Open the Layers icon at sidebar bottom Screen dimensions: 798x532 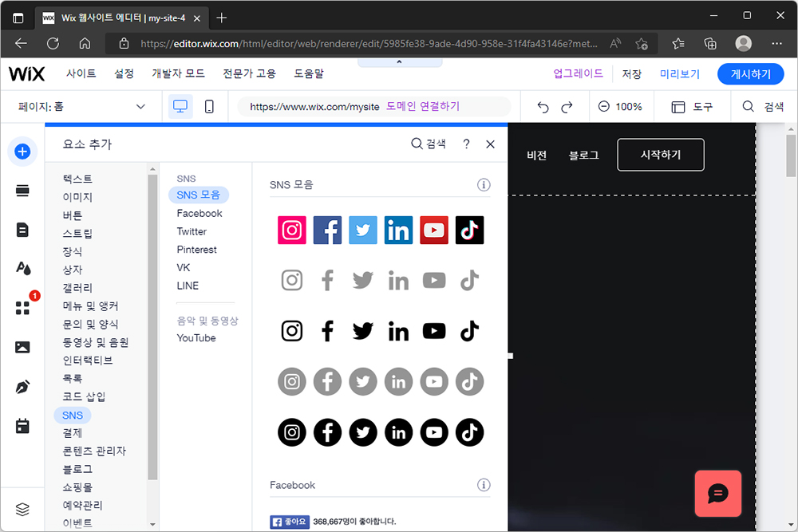pos(22,509)
